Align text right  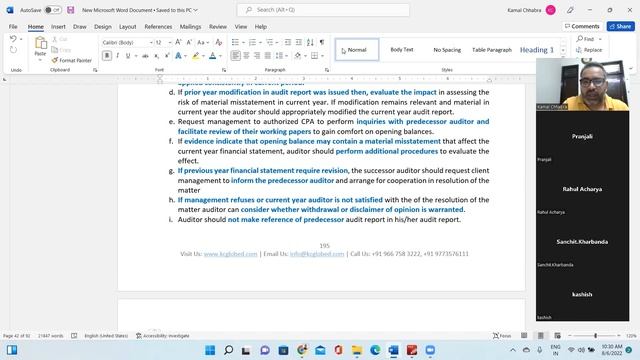tap(257, 56)
